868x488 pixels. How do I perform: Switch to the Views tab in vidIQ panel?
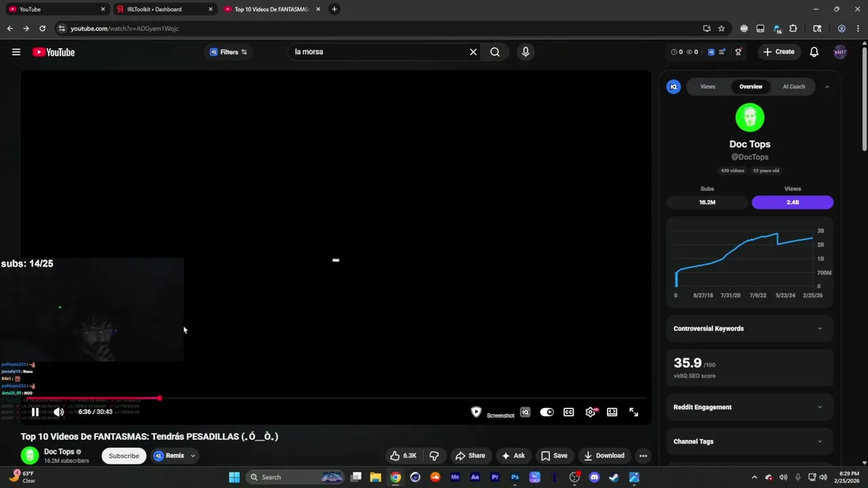(x=708, y=87)
